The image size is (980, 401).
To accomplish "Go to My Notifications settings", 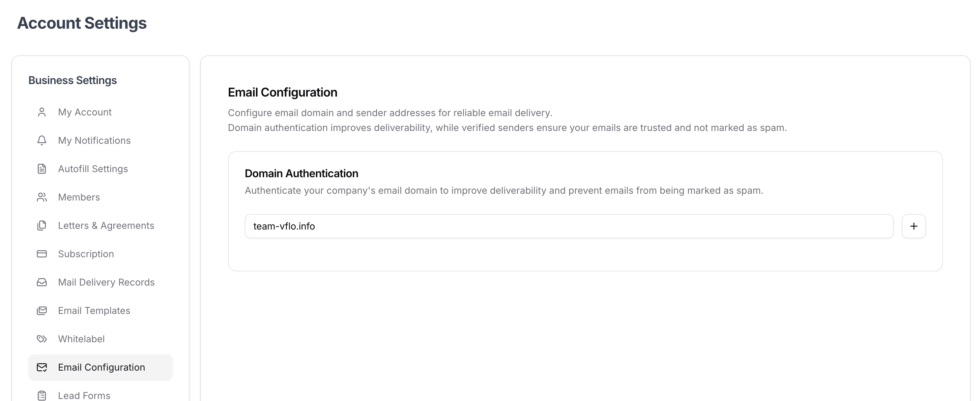I will pos(94,140).
